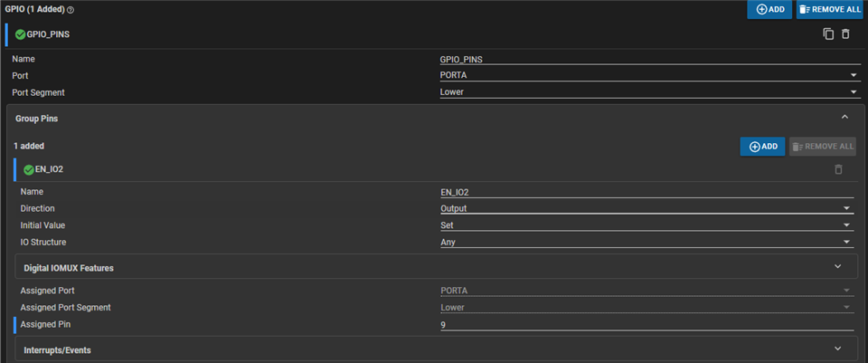Viewport: 868px width, 363px height.
Task: Open the Port dropdown showing PORTA
Action: tap(650, 75)
